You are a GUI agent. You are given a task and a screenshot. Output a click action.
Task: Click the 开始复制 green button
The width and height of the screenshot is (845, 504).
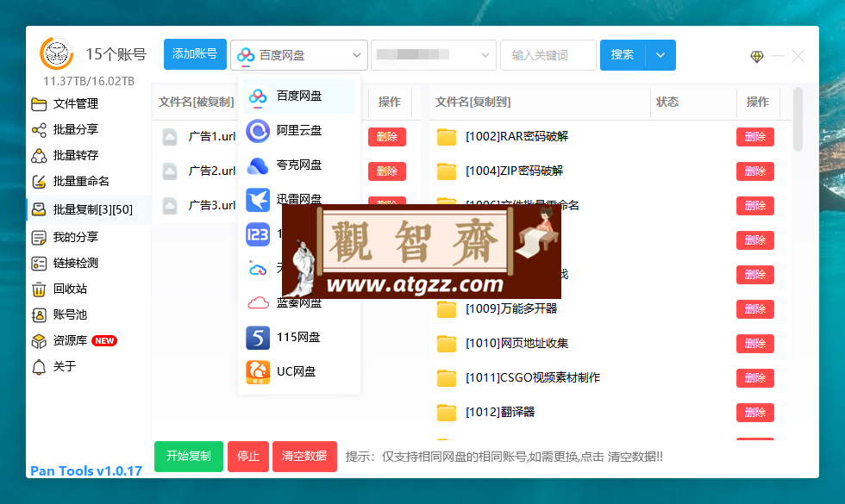189,457
